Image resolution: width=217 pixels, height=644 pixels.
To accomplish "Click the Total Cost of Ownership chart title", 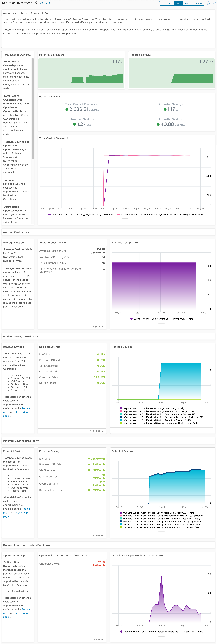I will click(x=54, y=138).
